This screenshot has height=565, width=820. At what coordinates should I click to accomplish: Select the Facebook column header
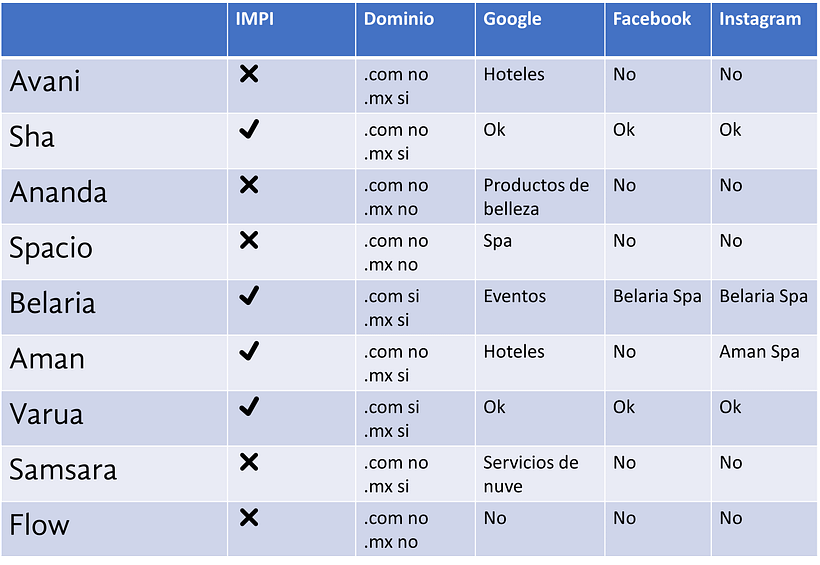(658, 29)
